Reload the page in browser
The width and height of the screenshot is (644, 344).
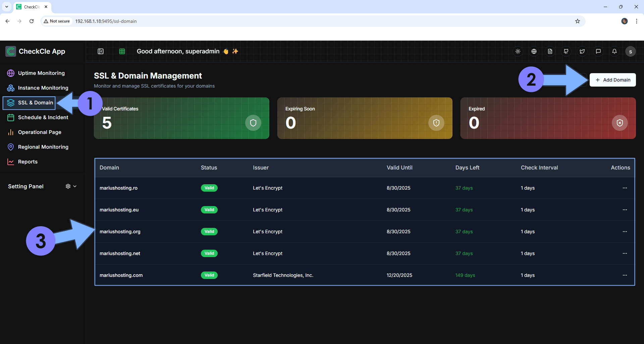pyautogui.click(x=32, y=21)
